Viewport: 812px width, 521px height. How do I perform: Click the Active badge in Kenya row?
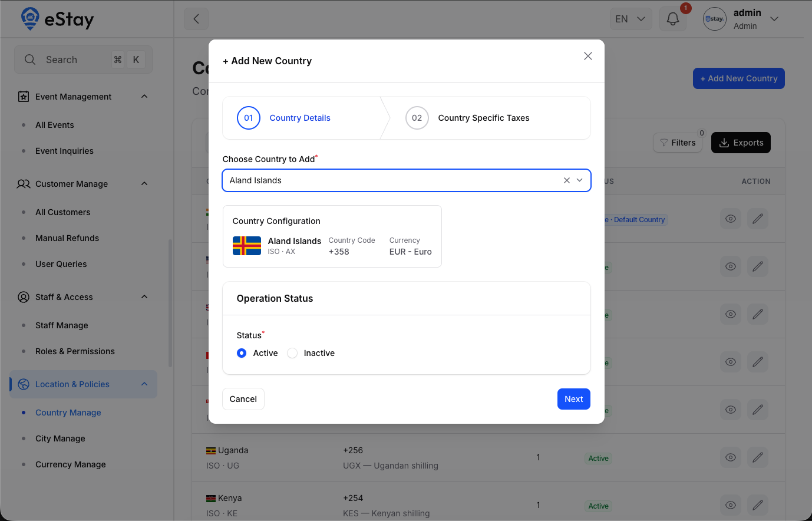[599, 506]
